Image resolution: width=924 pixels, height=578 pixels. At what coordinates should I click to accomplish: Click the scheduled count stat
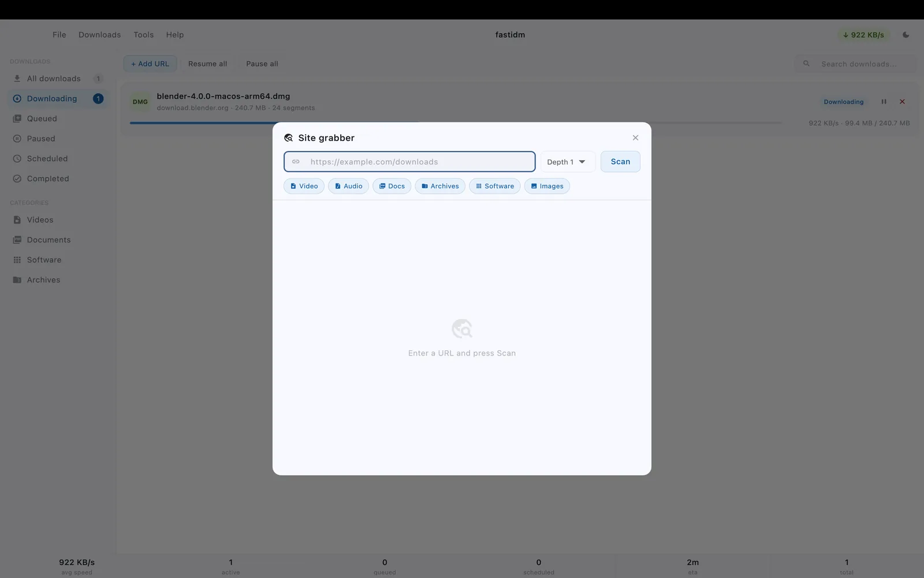click(x=539, y=566)
